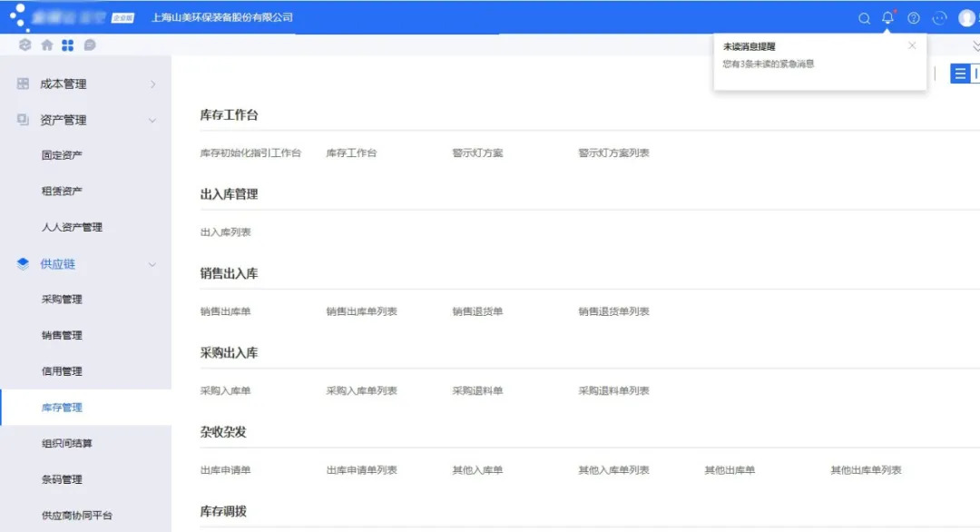Open the global search magnifier icon
The height and width of the screenshot is (532, 980).
click(864, 17)
